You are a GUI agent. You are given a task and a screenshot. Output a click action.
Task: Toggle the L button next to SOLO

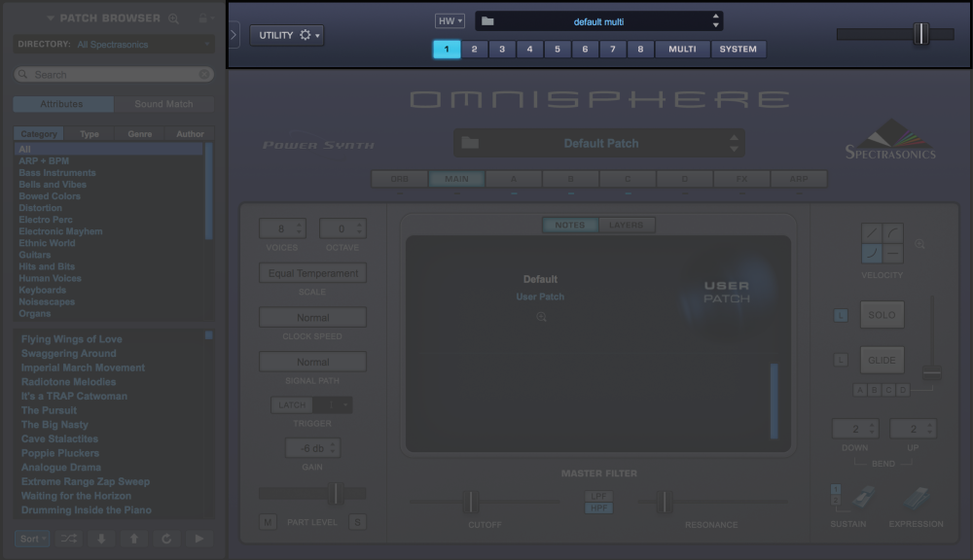[841, 316]
